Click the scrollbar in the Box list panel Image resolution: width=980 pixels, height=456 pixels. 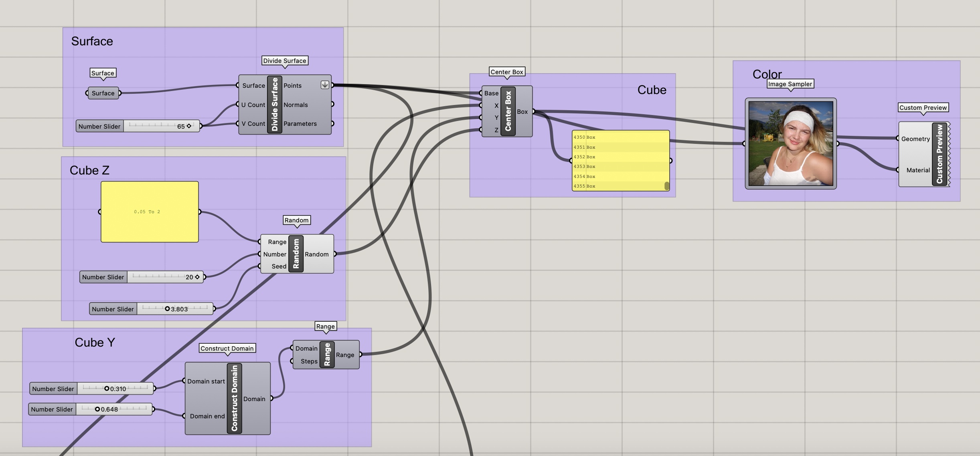(666, 186)
